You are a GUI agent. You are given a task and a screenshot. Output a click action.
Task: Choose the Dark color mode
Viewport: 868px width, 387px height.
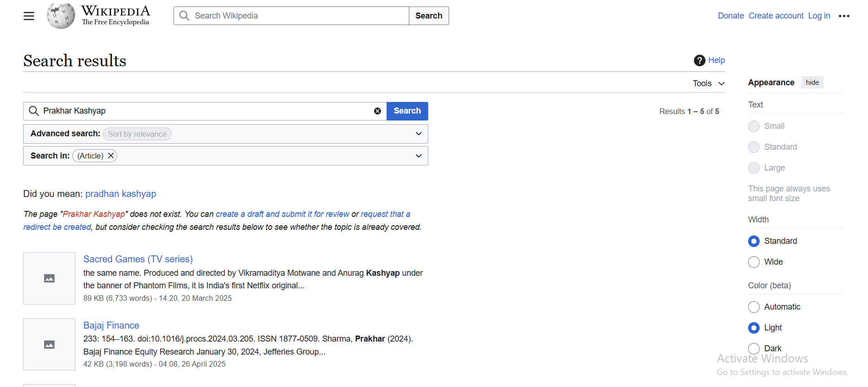pos(754,349)
